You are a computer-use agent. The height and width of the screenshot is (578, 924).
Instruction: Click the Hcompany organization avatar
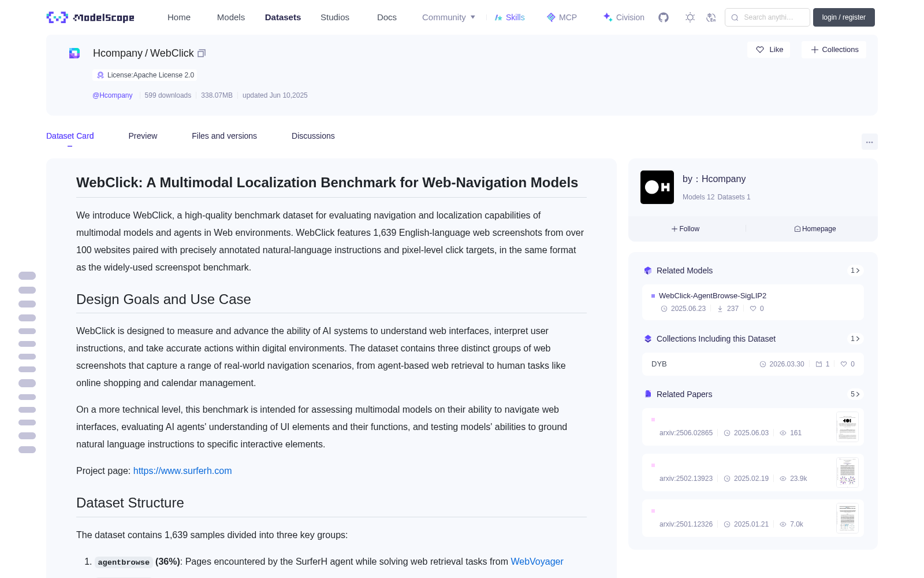click(657, 187)
